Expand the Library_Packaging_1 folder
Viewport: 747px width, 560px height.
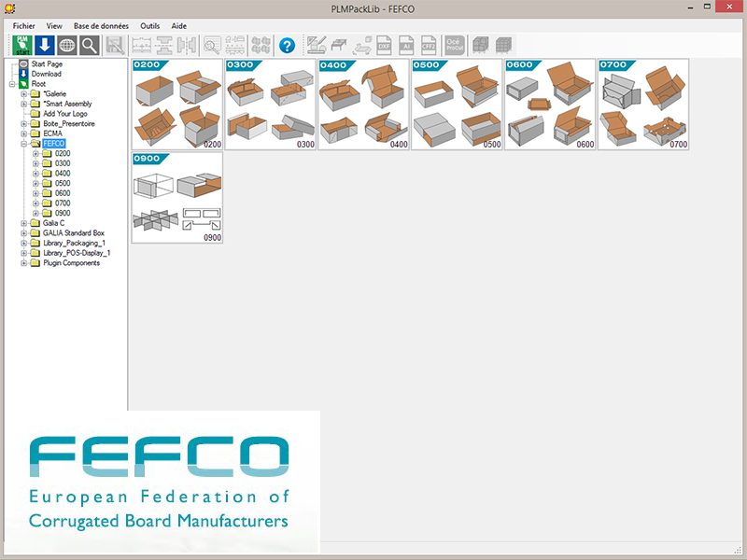click(x=24, y=243)
